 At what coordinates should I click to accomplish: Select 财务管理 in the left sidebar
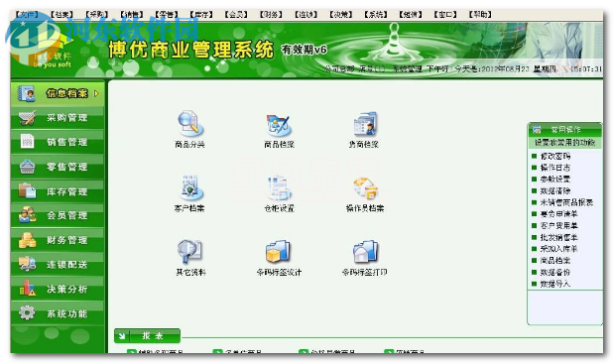(x=58, y=240)
